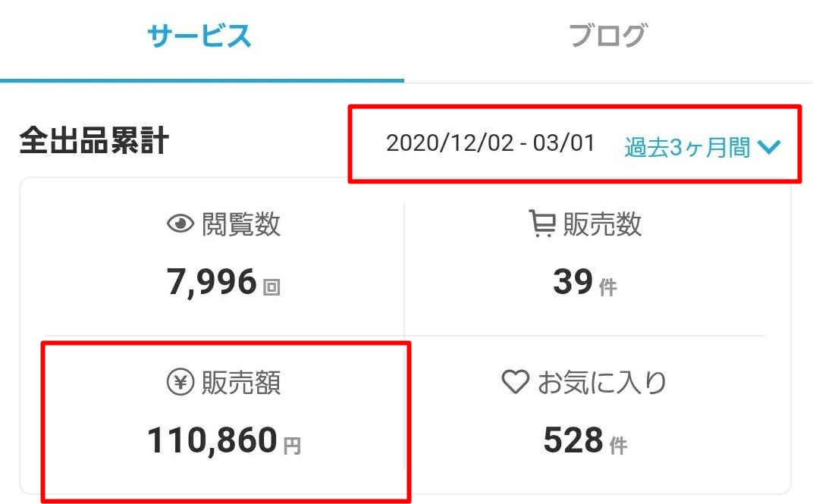Click the highlighted date period box
This screenshot has width=813, height=504.
point(573,146)
